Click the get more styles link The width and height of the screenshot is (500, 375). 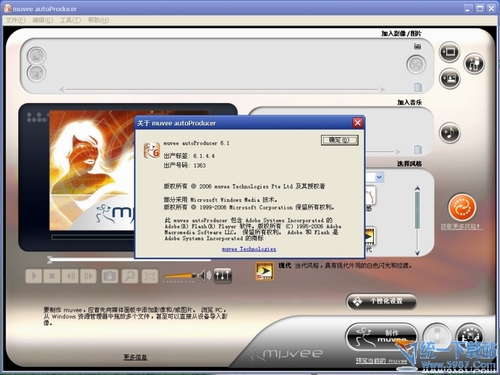pos(460,226)
